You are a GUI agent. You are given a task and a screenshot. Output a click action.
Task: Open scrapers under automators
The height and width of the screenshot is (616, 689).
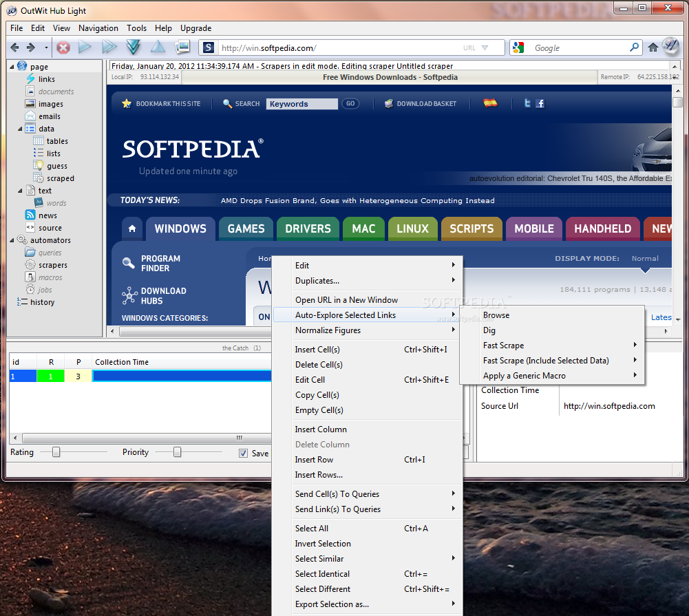coord(53,265)
